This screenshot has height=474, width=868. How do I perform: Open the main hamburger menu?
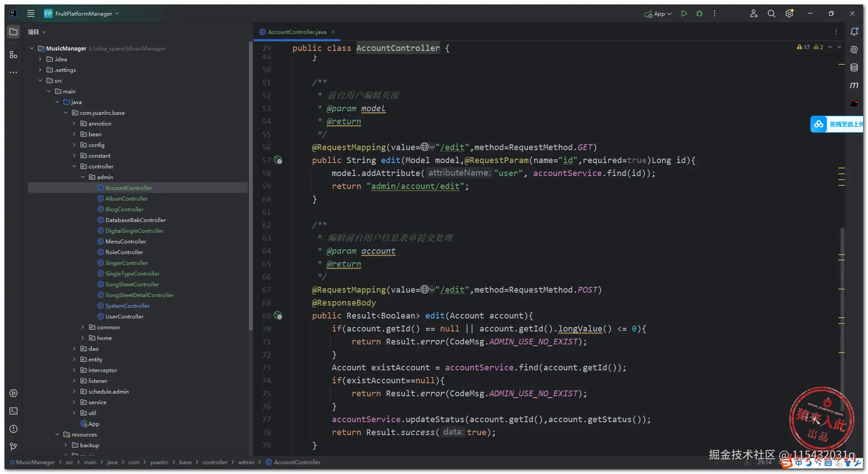(31, 13)
